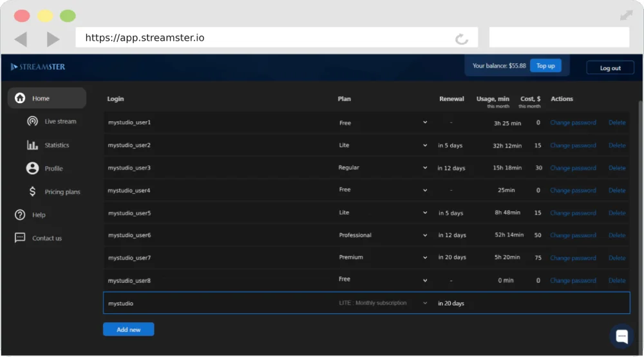This screenshot has height=357, width=644.
Task: Change password for mystudio_user6
Action: pos(573,235)
